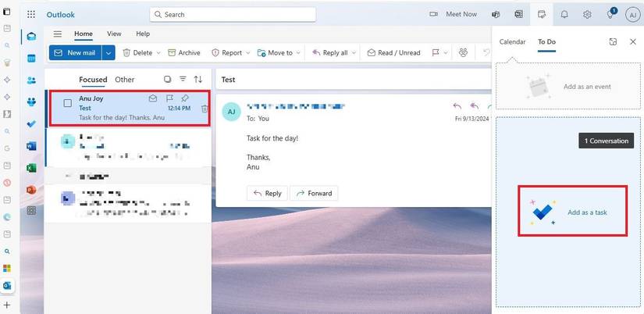The width and height of the screenshot is (644, 314).
Task: Pin the Anu Joy email
Action: (x=185, y=98)
